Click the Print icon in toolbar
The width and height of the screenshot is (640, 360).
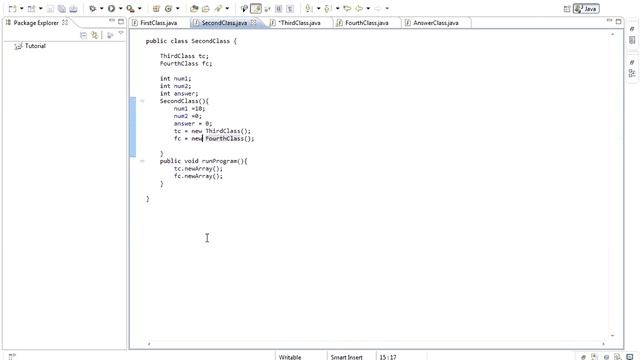(73, 9)
